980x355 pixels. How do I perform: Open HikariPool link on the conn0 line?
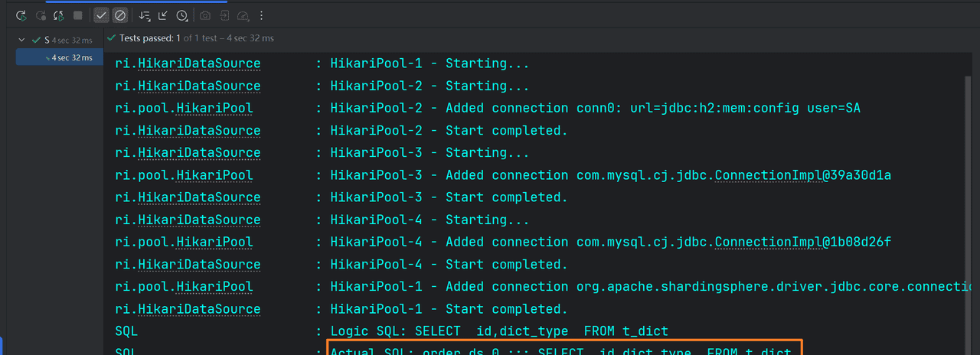tap(214, 109)
